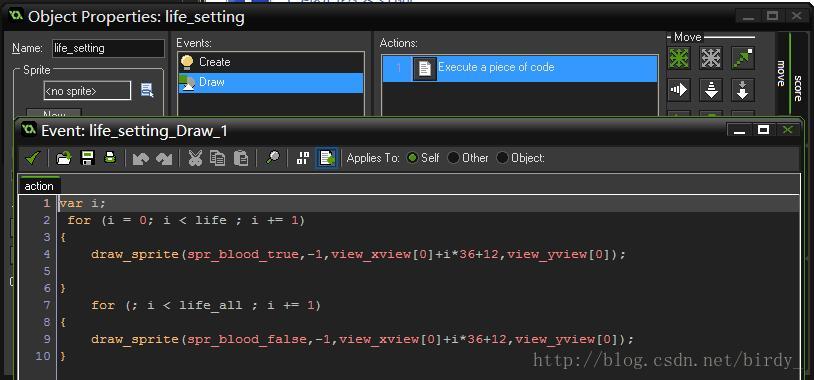
Task: Select the Set Gravity action icon
Action: pyautogui.click(x=743, y=90)
